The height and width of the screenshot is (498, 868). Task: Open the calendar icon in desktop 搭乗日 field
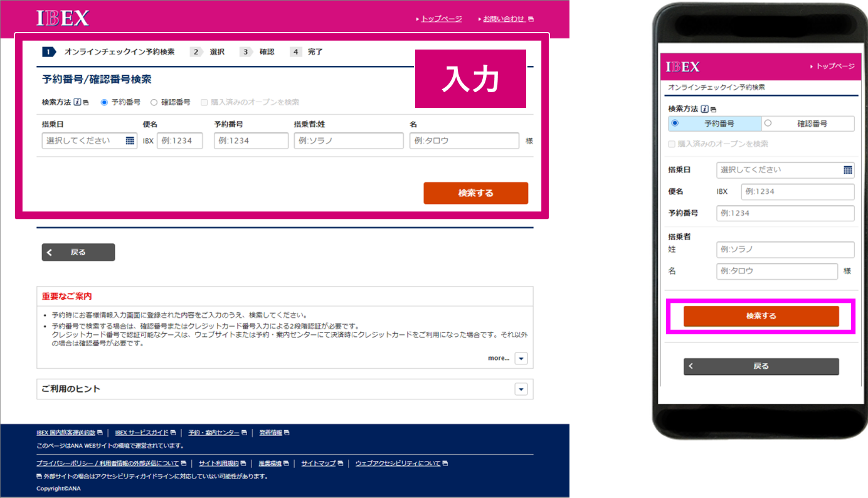pyautogui.click(x=130, y=140)
